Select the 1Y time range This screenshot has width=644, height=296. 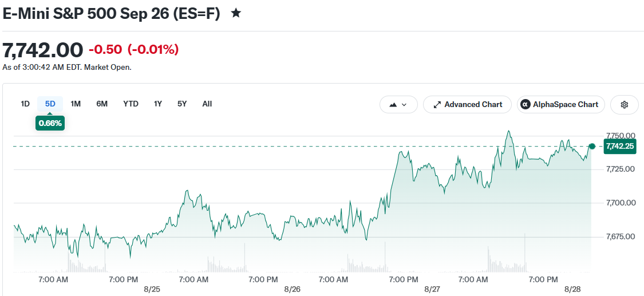point(158,104)
